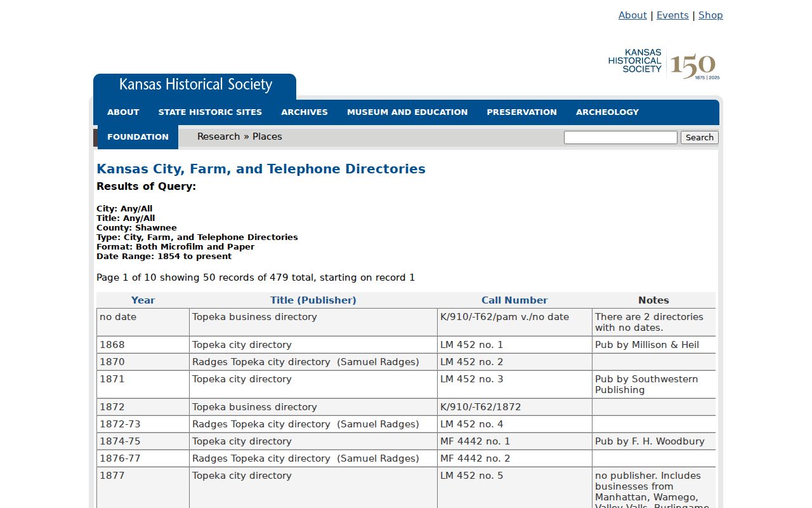Sort results by Title (Publisher) column
Viewport: 812px width, 508px height.
click(313, 300)
